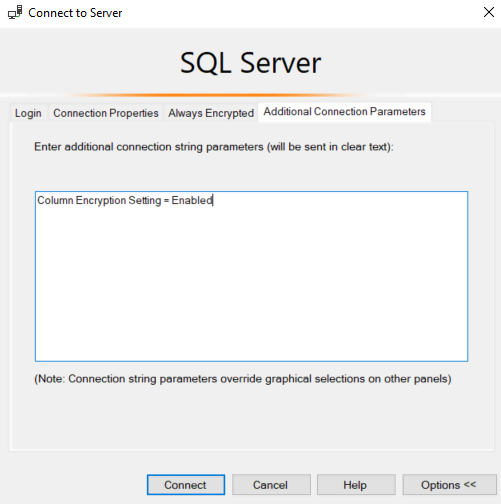
Task: Place cursor on the word Enabled
Action: tap(192, 200)
